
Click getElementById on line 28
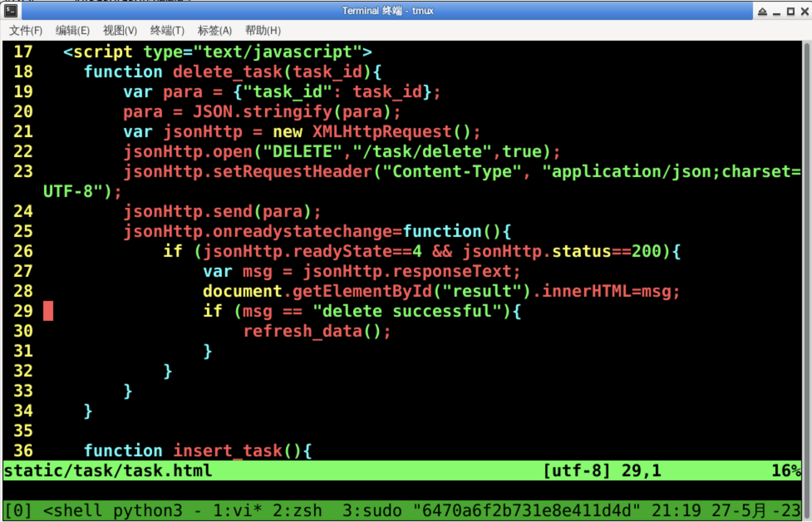(x=362, y=291)
